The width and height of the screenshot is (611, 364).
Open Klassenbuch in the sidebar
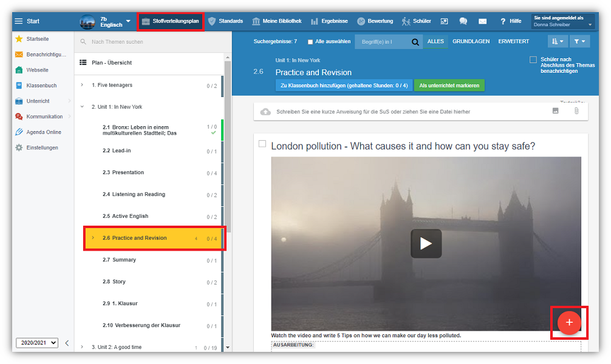coord(36,86)
